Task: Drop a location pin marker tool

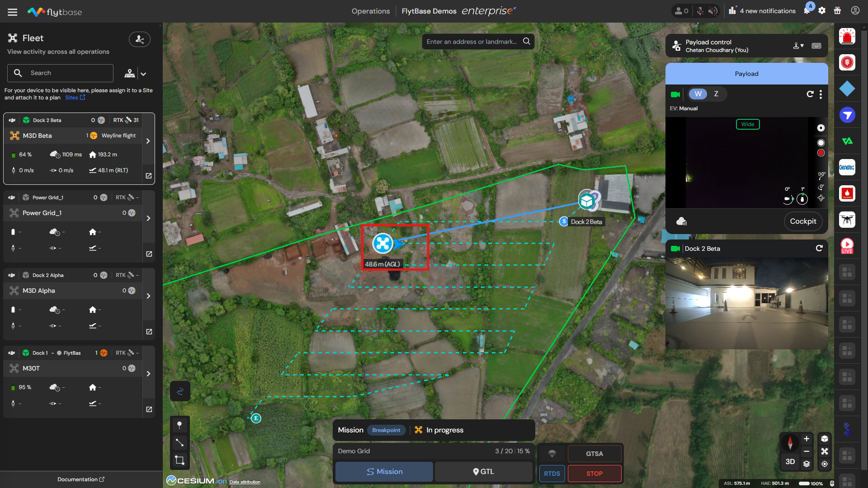Action: 179,425
